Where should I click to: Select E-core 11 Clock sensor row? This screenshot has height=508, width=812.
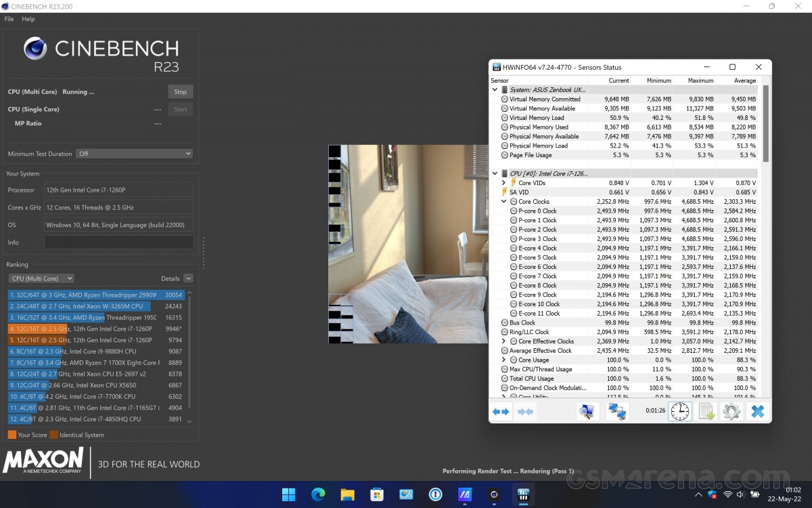pyautogui.click(x=623, y=314)
